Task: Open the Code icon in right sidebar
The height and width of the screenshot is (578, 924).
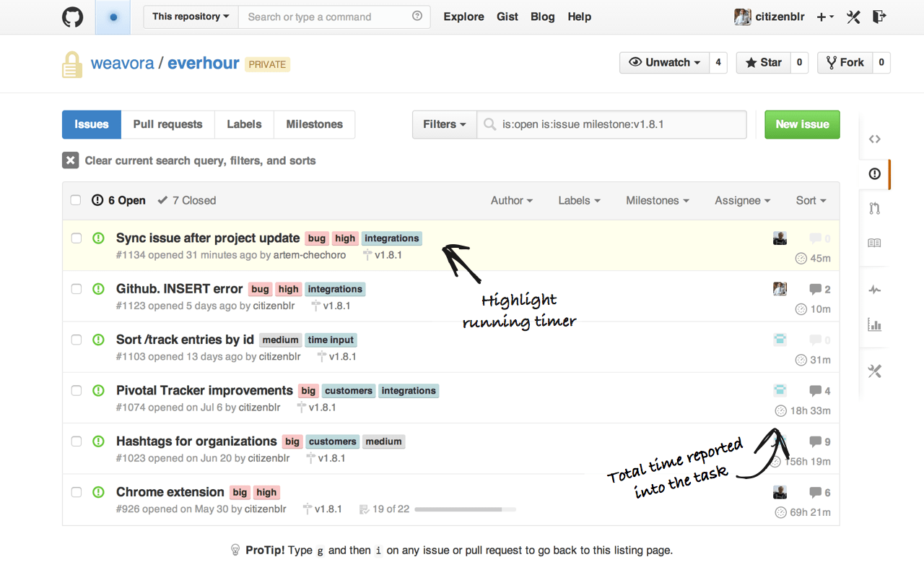Action: (874, 139)
